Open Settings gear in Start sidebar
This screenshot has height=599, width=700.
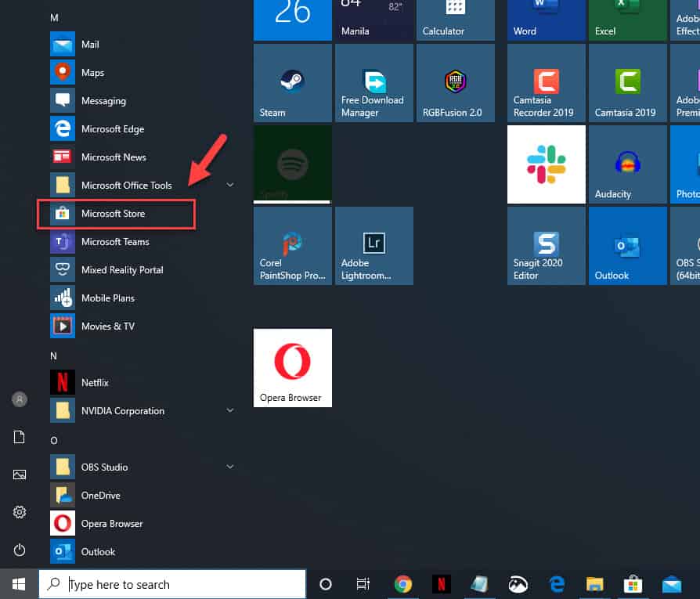20,512
